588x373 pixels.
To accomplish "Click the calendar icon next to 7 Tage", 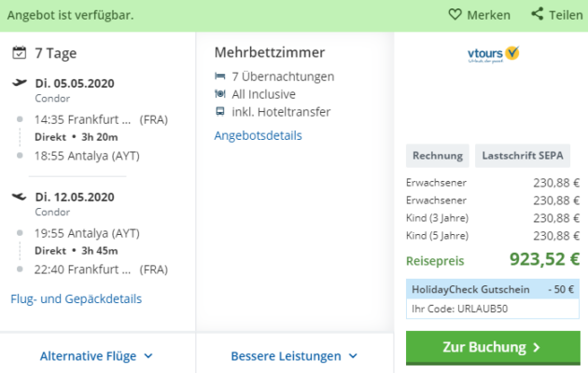I will pos(19,52).
